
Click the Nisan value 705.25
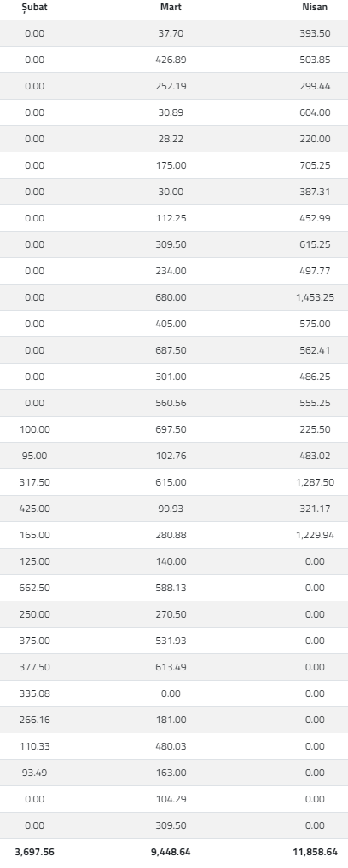coord(315,165)
